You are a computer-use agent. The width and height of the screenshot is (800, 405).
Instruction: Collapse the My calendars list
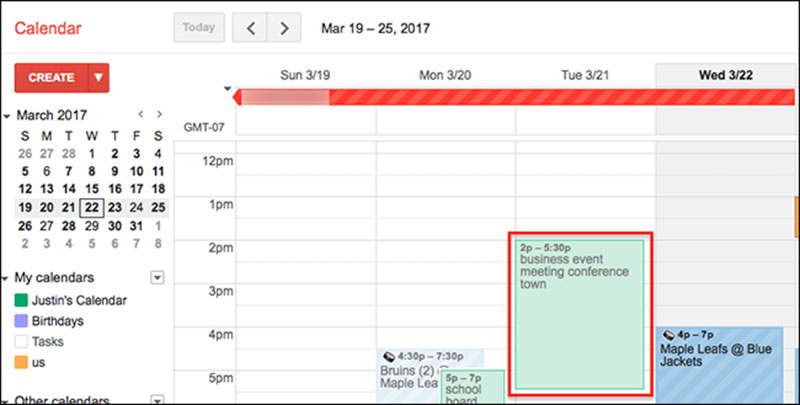(7, 278)
